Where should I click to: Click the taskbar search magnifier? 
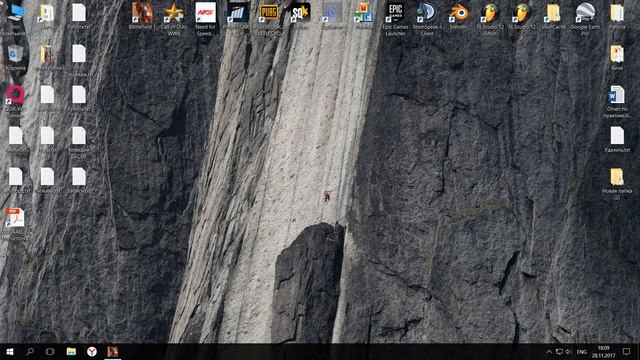[30, 351]
